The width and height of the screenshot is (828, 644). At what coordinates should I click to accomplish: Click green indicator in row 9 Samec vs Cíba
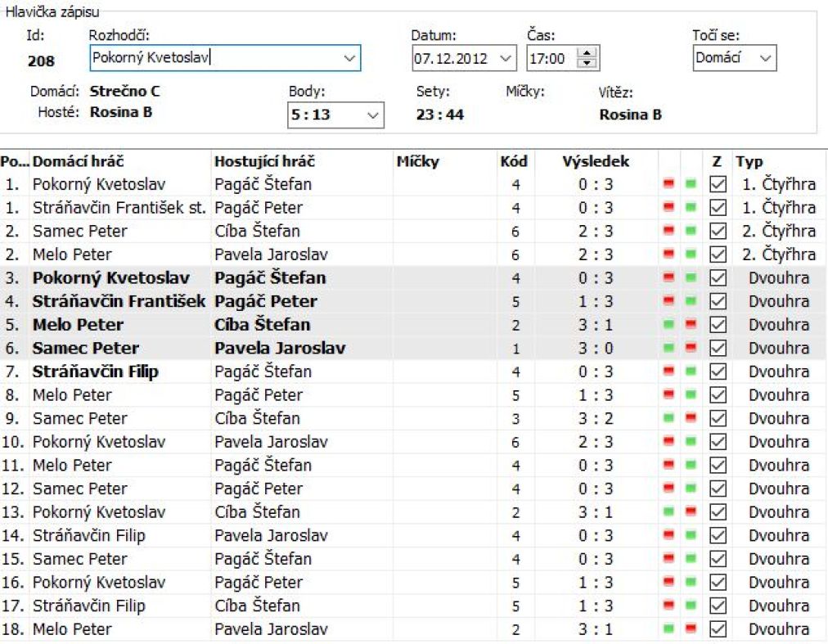(x=668, y=419)
